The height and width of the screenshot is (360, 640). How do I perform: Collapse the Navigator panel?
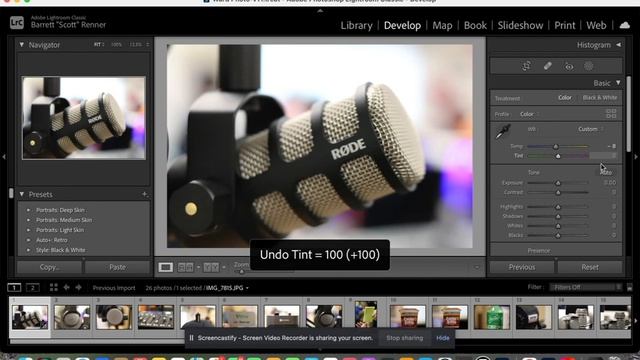coord(22,44)
